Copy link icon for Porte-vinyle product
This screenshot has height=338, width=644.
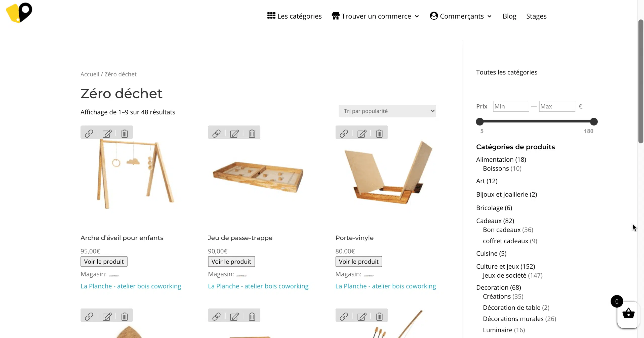[344, 133]
